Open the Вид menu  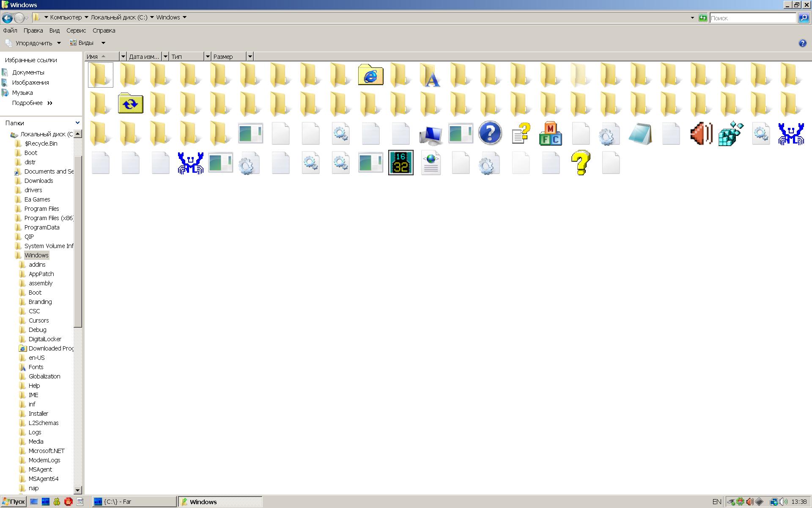55,30
